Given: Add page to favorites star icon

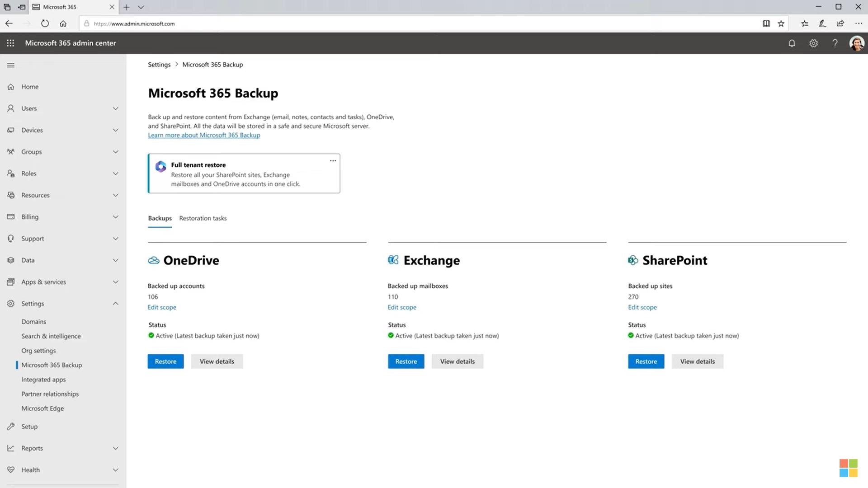Looking at the screenshot, I should click(x=781, y=23).
